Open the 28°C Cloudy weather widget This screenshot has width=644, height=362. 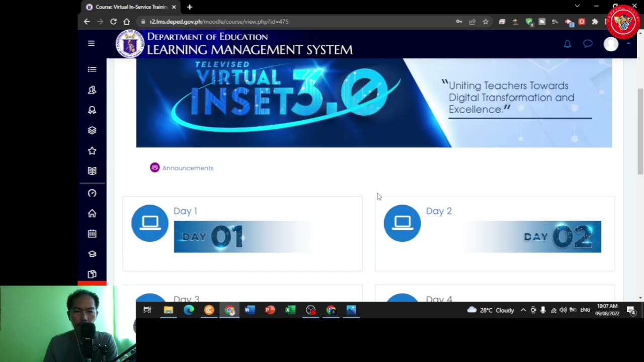(491, 310)
